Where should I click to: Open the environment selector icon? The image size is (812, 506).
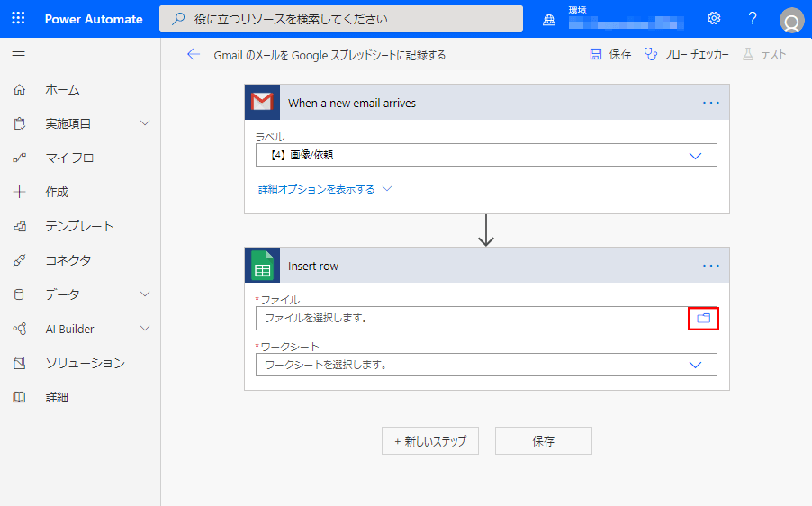(549, 20)
